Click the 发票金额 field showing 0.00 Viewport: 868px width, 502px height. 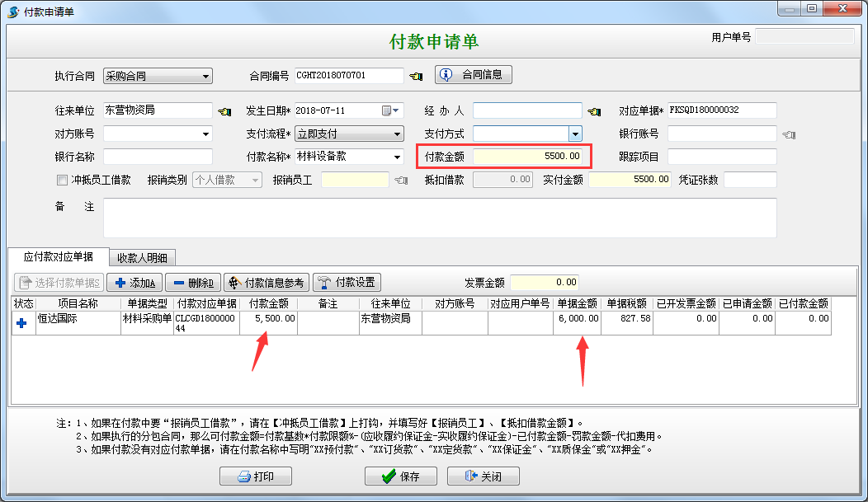[545, 283]
